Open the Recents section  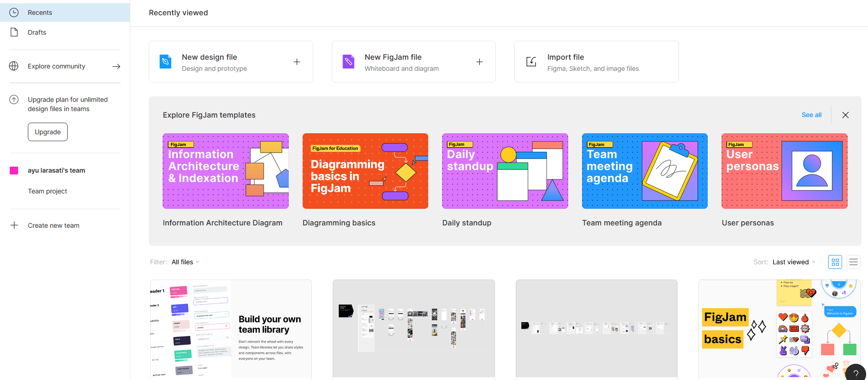[x=65, y=12]
